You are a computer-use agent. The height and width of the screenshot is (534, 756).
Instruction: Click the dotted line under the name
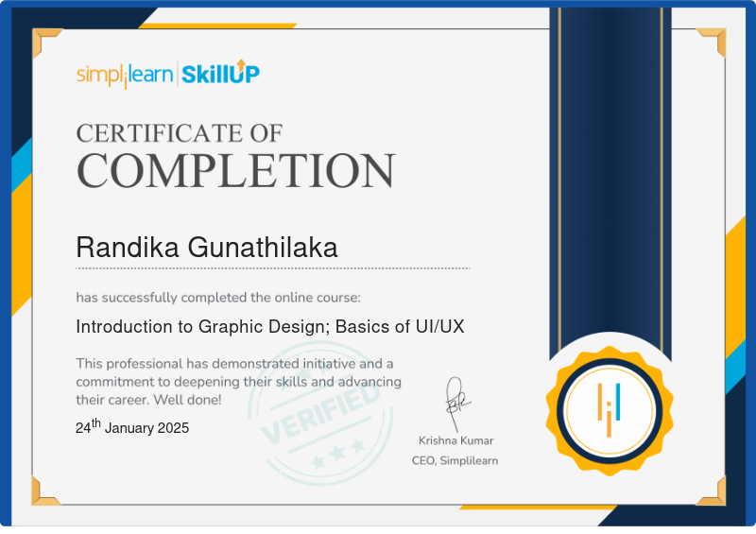(273, 268)
